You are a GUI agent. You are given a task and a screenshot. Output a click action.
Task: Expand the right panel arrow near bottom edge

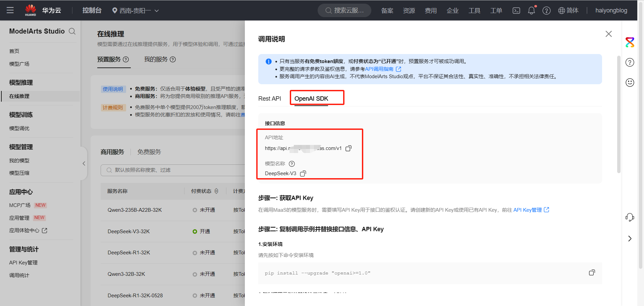coord(630,239)
